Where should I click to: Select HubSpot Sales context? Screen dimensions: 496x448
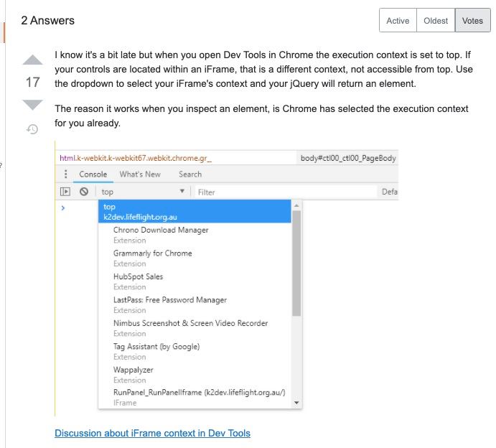(195, 281)
